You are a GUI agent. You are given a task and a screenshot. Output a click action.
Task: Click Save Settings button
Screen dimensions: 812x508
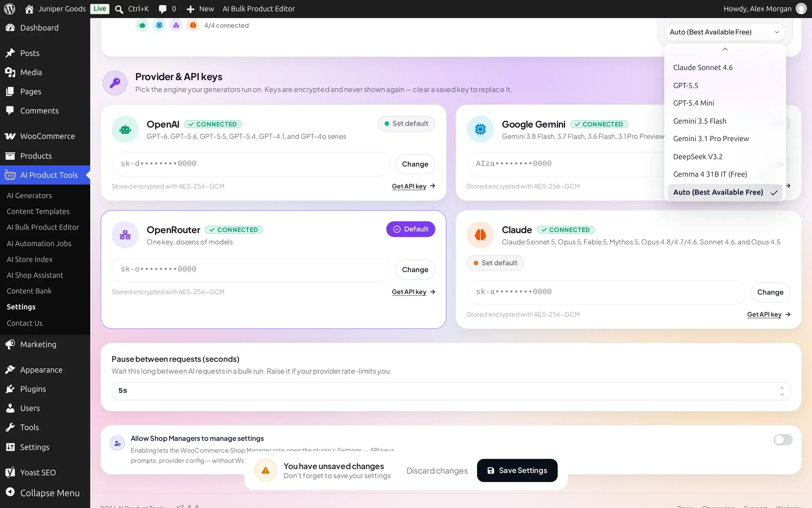point(517,470)
